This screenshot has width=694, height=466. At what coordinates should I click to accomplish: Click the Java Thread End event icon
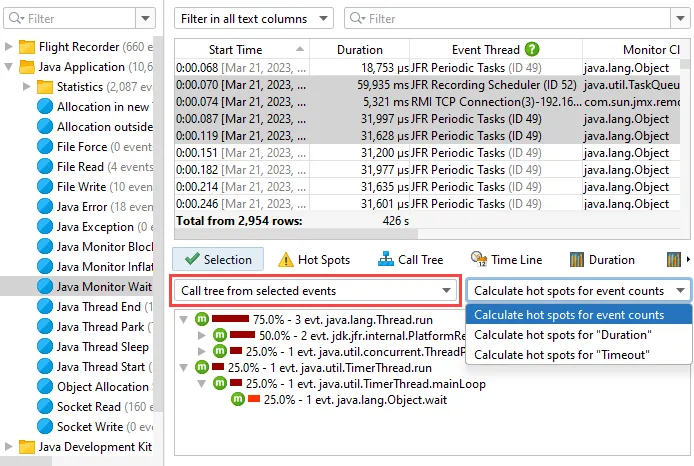[45, 306]
